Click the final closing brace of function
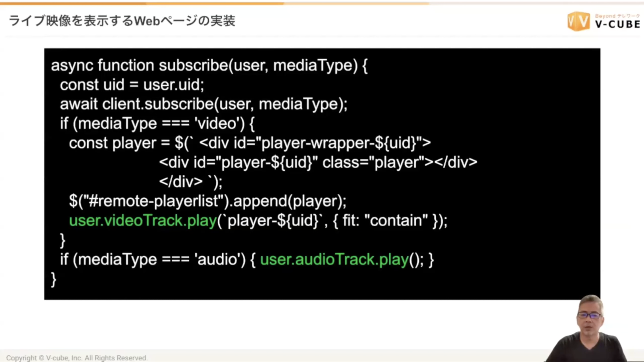644x362 pixels. [54, 279]
